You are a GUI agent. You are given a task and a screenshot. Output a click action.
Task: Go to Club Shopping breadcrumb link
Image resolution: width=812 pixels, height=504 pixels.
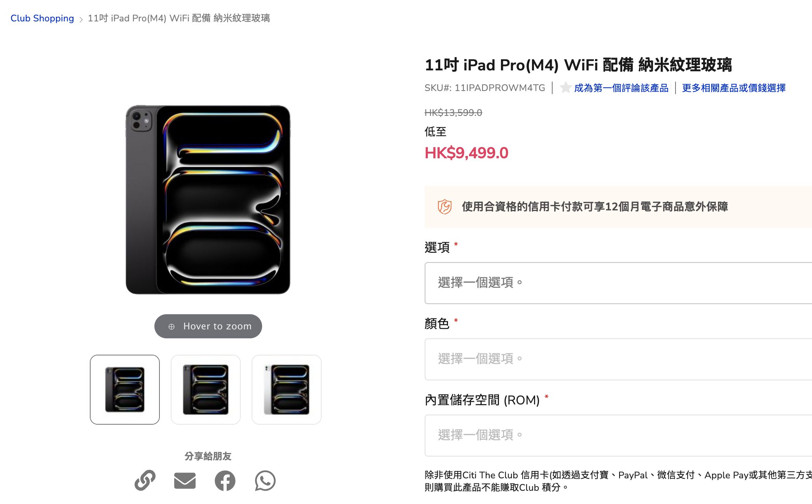(x=42, y=18)
